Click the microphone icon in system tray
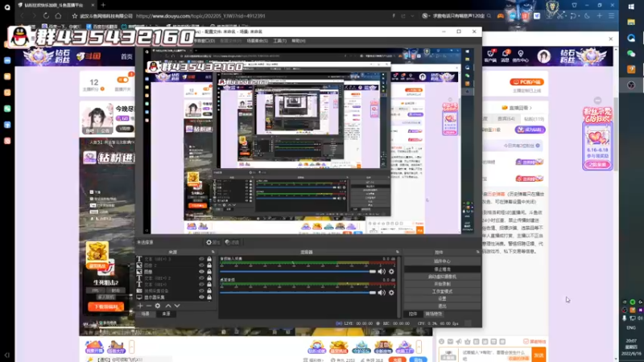The width and height of the screenshot is (644, 362). coord(625,318)
